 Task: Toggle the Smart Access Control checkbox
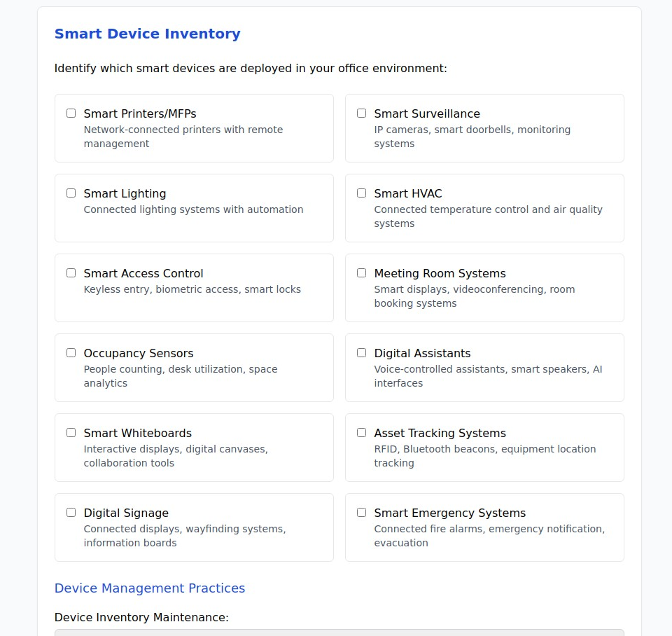pyautogui.click(x=71, y=273)
